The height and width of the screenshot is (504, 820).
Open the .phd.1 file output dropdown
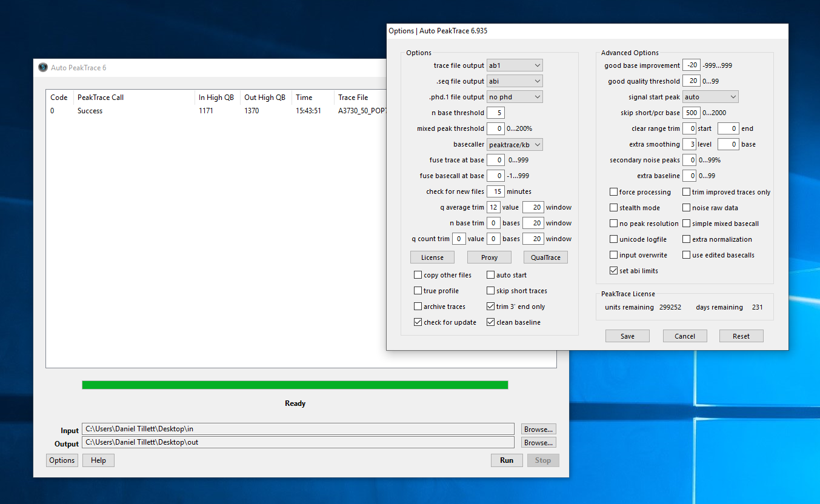(x=515, y=97)
